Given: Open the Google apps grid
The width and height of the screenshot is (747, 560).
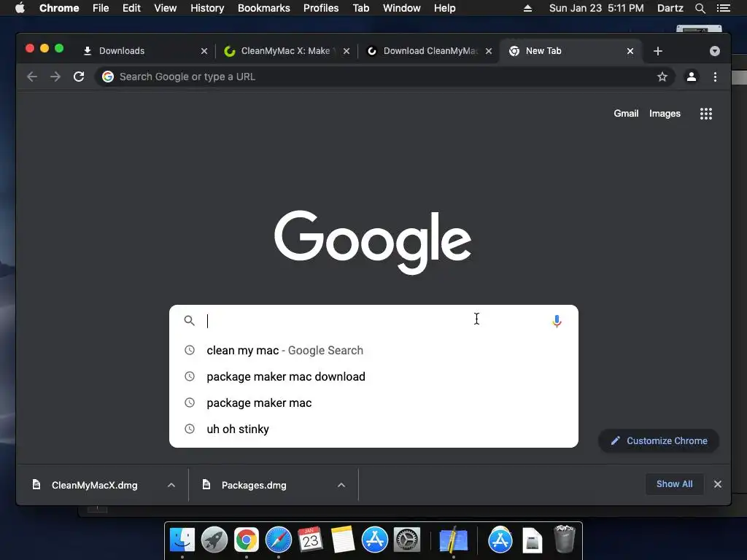Looking at the screenshot, I should click(706, 113).
